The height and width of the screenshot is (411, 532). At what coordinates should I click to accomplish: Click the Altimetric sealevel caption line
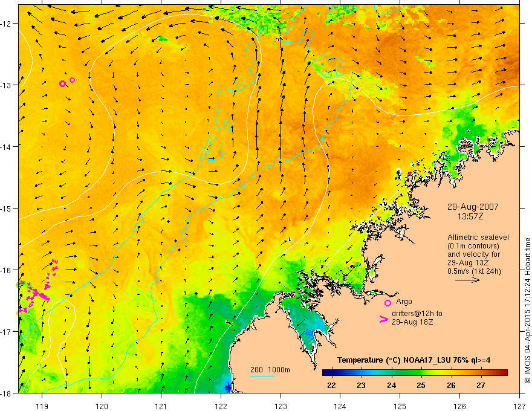point(478,238)
